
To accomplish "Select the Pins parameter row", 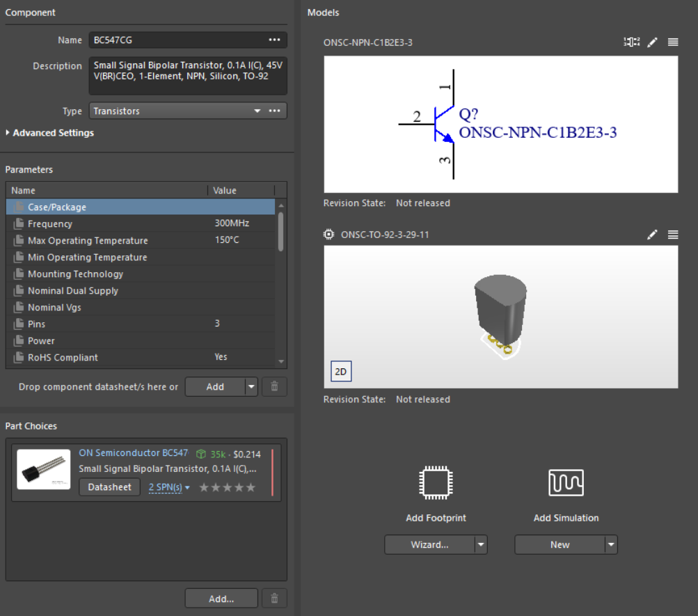I will 141,324.
